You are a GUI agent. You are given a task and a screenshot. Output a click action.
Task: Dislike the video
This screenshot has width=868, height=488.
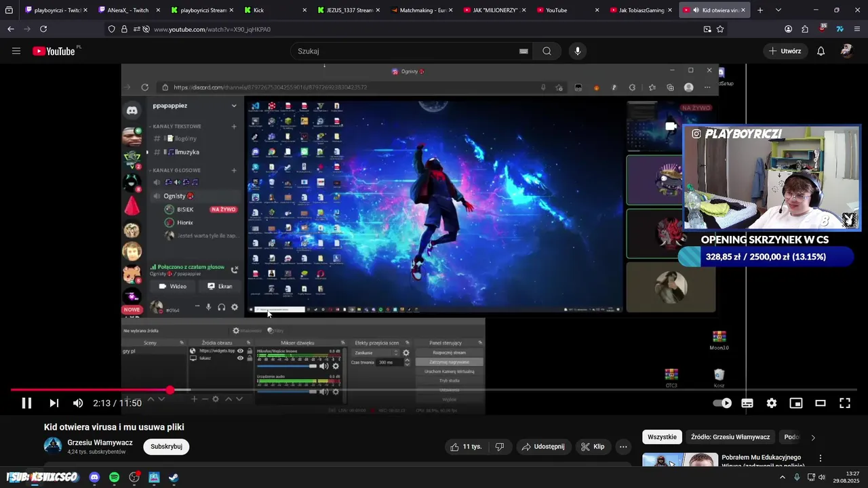(x=500, y=447)
